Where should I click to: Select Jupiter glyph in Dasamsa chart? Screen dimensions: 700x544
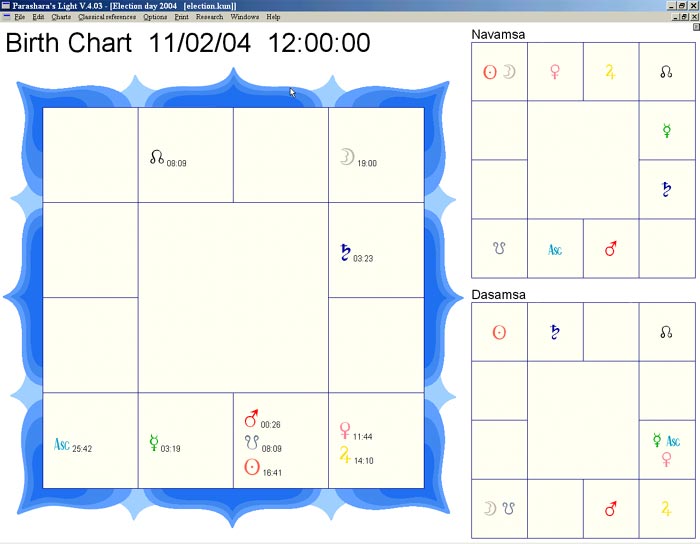click(666, 509)
